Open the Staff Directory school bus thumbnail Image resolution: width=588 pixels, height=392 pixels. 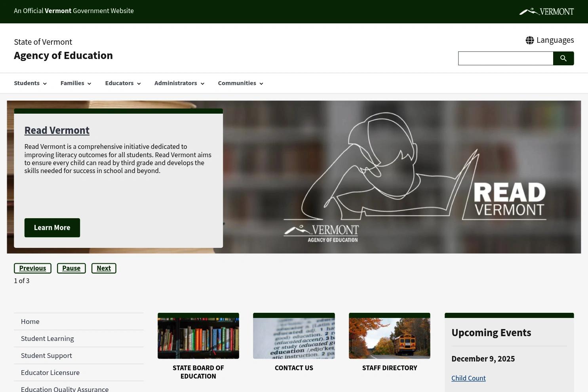[x=390, y=336]
